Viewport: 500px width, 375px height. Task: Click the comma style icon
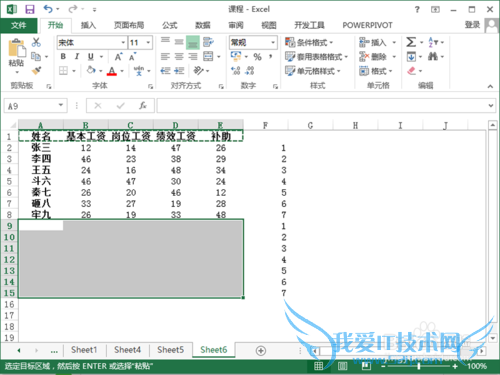(271, 56)
